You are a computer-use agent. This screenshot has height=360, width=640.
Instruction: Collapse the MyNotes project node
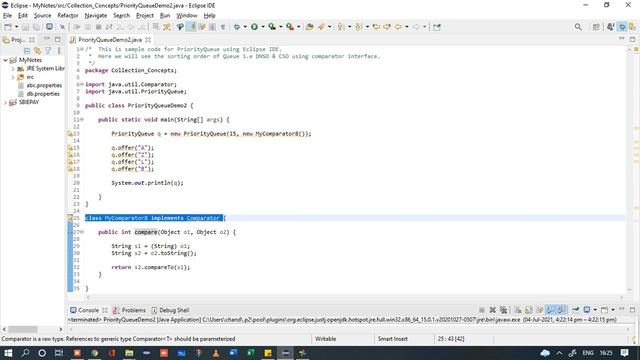5,60
